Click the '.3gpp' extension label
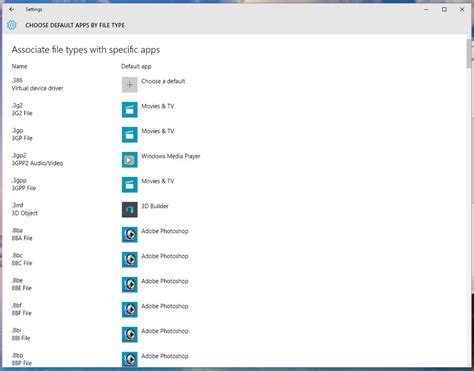 click(x=19, y=180)
